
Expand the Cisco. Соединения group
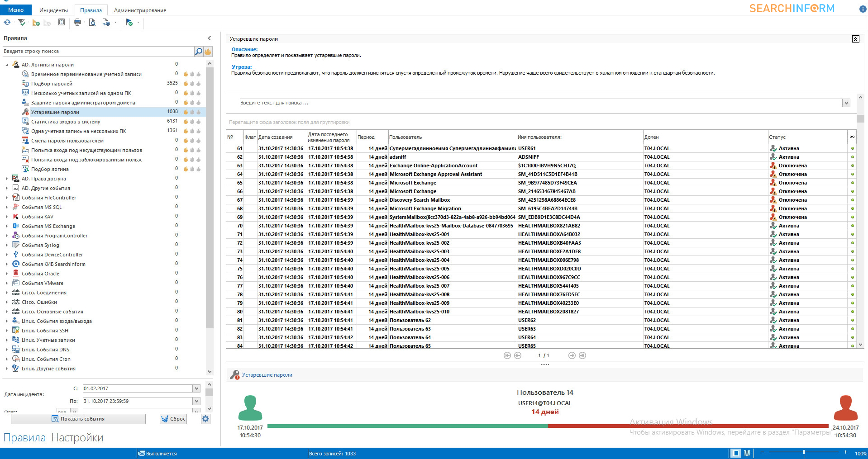pos(7,293)
